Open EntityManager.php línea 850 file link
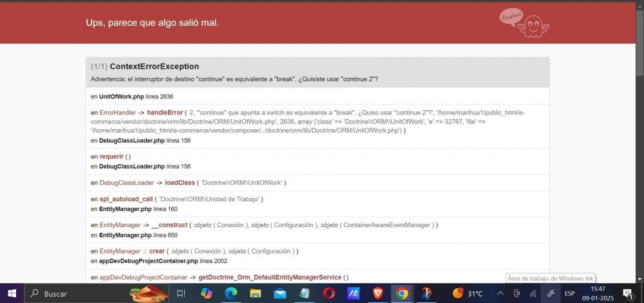Viewport: 644px width, 303px height. tap(138, 235)
